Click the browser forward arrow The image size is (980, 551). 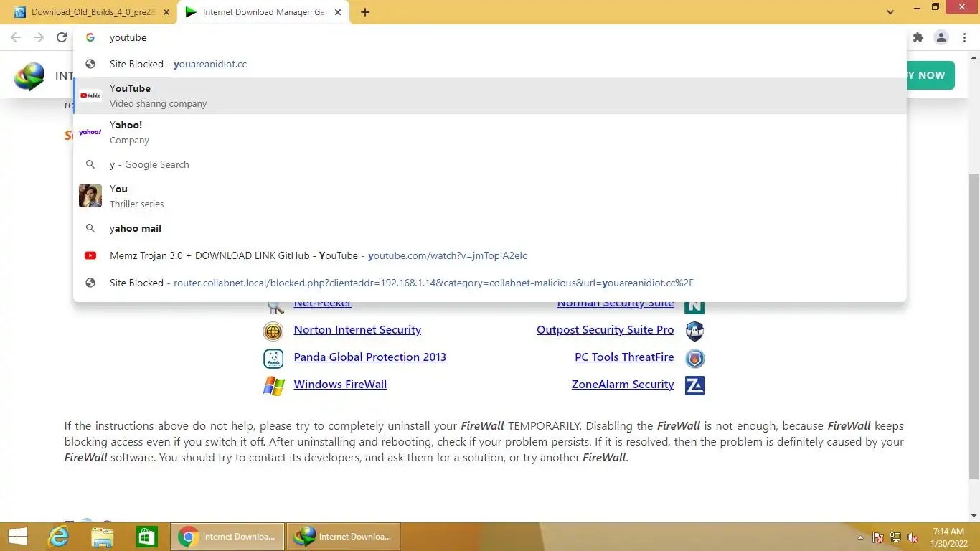(39, 37)
